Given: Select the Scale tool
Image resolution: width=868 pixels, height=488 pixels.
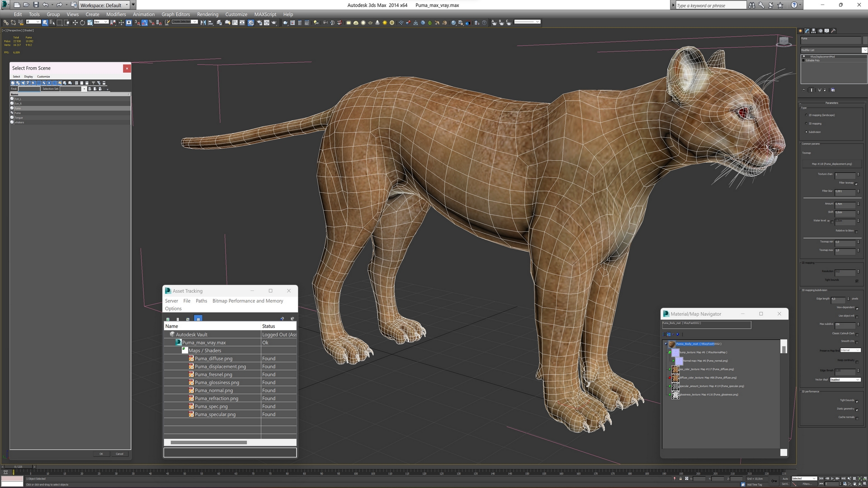Looking at the screenshot, I should (x=90, y=22).
